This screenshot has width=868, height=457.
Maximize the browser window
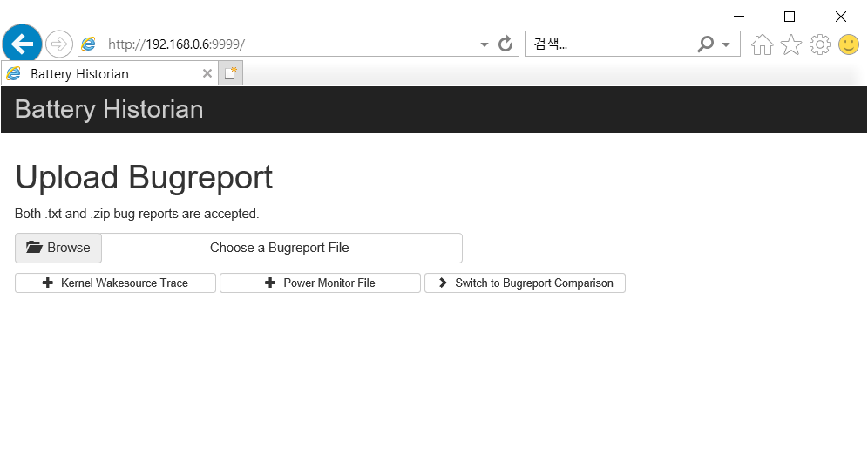pos(790,17)
